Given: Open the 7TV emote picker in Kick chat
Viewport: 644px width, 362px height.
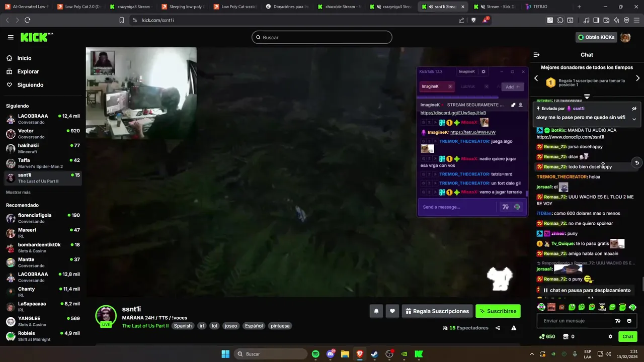Looking at the screenshot, I should point(618,321).
